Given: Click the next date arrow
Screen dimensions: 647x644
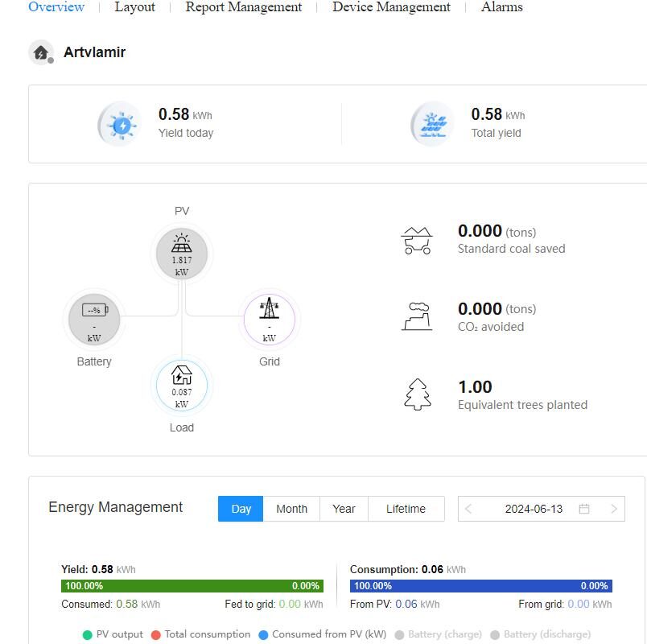Looking at the screenshot, I should click(x=616, y=509).
